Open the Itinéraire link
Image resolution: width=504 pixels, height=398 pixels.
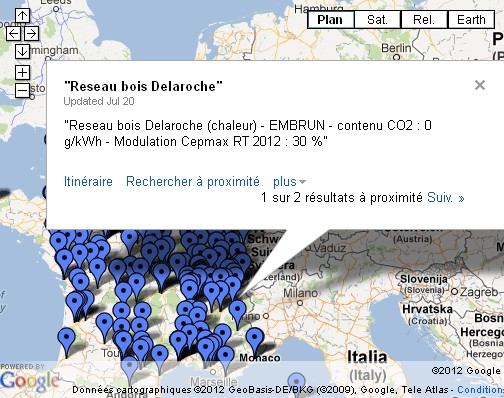click(88, 182)
